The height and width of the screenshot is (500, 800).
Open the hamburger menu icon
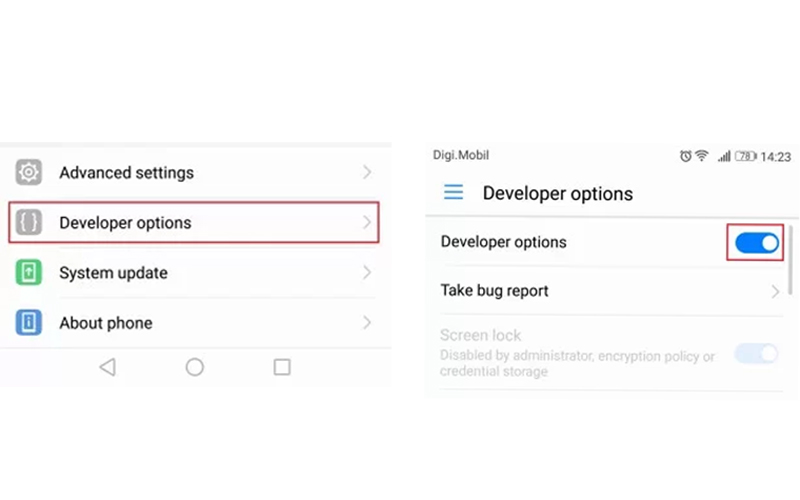tap(453, 192)
